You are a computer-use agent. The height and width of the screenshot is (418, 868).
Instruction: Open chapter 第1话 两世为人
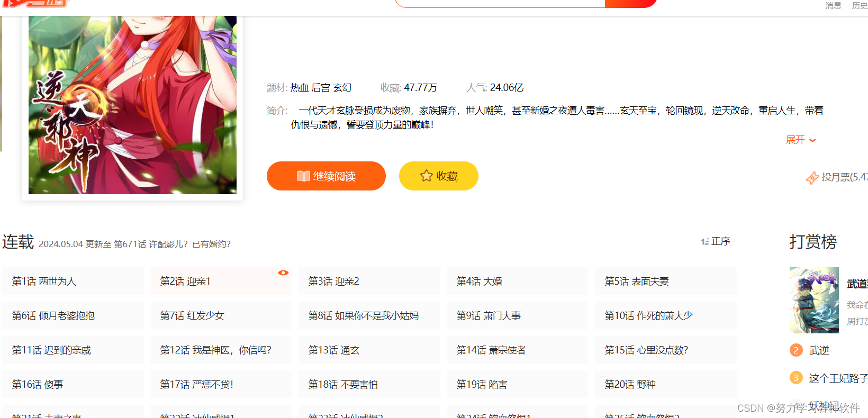coord(73,281)
